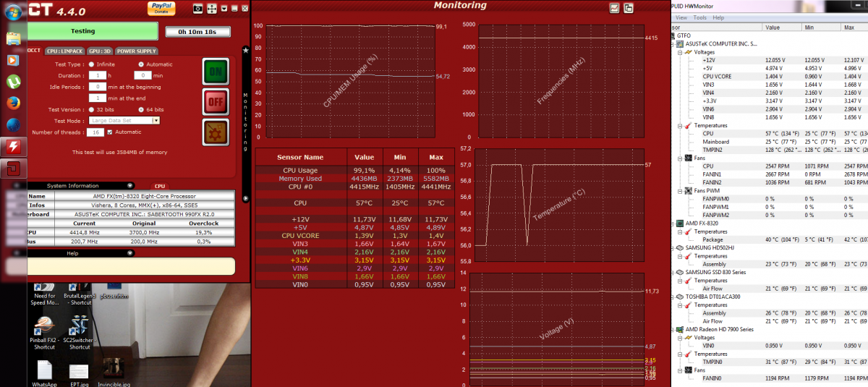The image size is (868, 387).
Task: Collapse the Fans PWM node in HWMonitor
Action: [x=680, y=190]
